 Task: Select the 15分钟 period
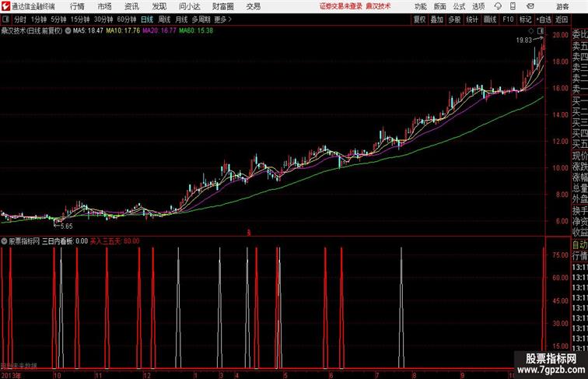(80, 19)
